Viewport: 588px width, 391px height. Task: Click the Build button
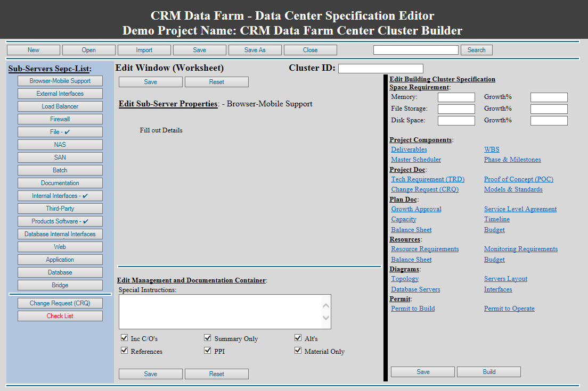click(x=488, y=371)
